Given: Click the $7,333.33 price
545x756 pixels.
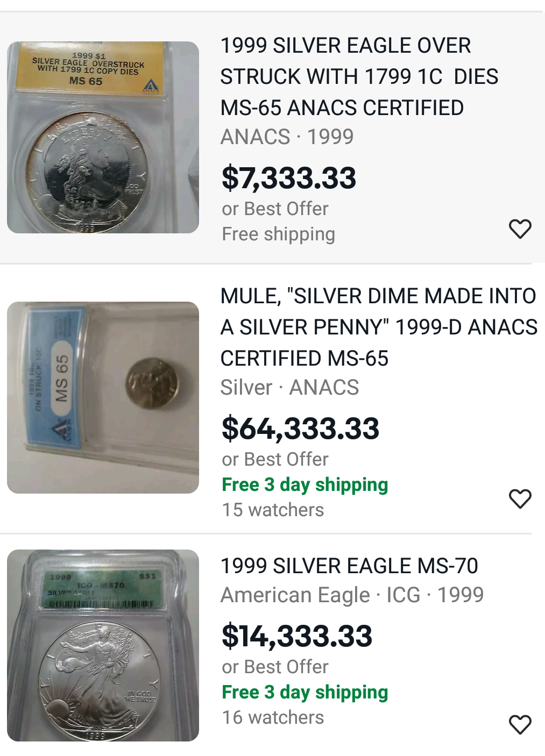Looking at the screenshot, I should (289, 178).
